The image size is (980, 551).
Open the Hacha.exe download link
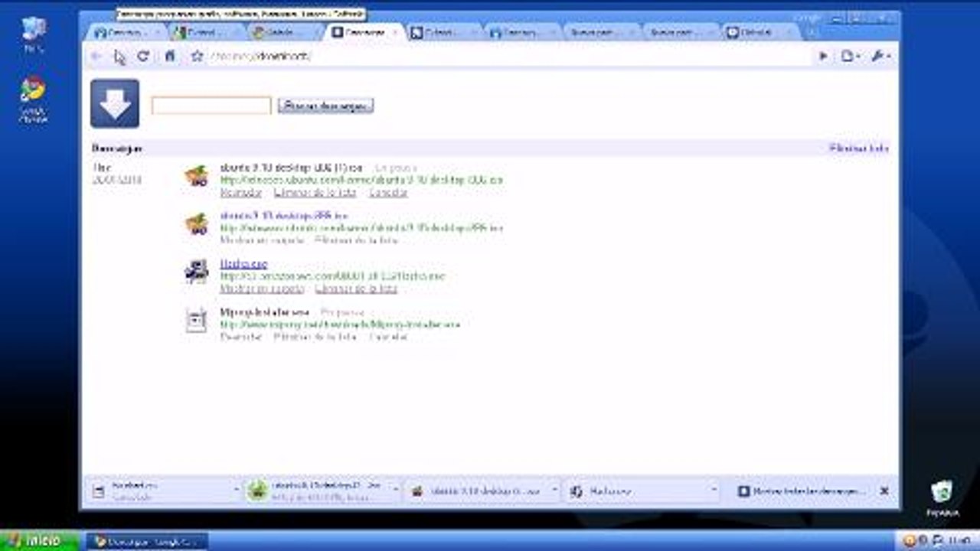tap(243, 264)
